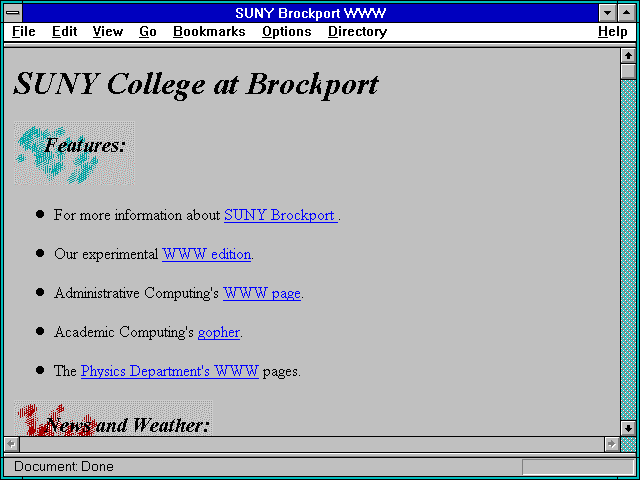Click the vertical scrollbar track below thumb
The image size is (640, 480).
point(628,250)
